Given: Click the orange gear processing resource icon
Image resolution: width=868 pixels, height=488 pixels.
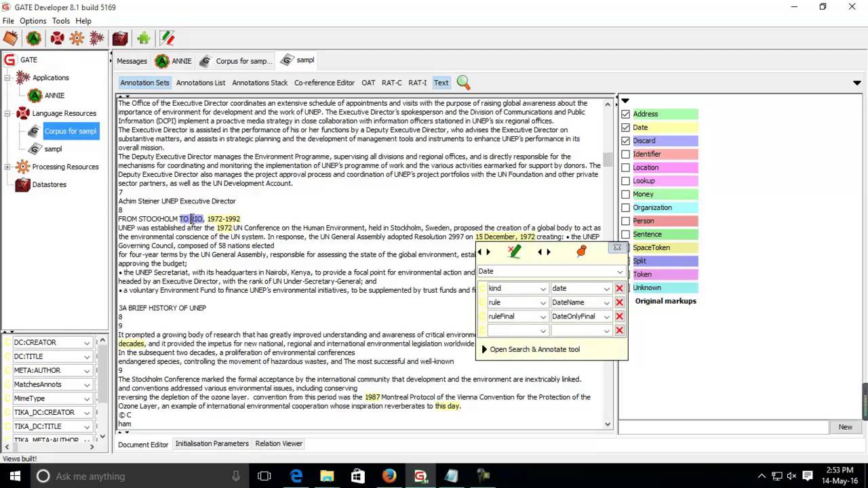Looking at the screenshot, I should [x=77, y=38].
